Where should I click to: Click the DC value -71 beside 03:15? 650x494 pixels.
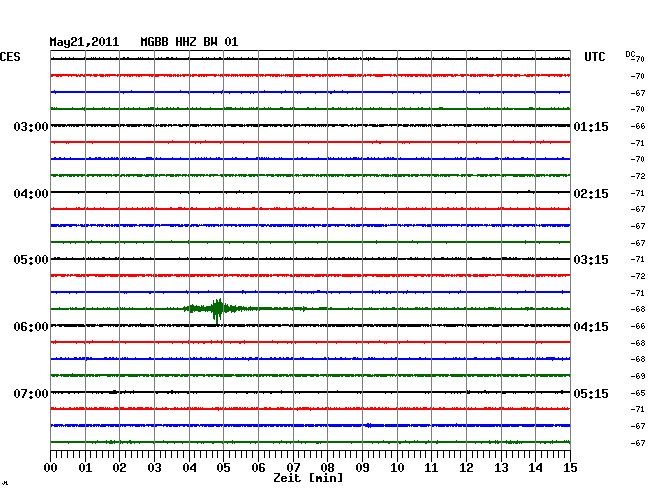(x=638, y=259)
